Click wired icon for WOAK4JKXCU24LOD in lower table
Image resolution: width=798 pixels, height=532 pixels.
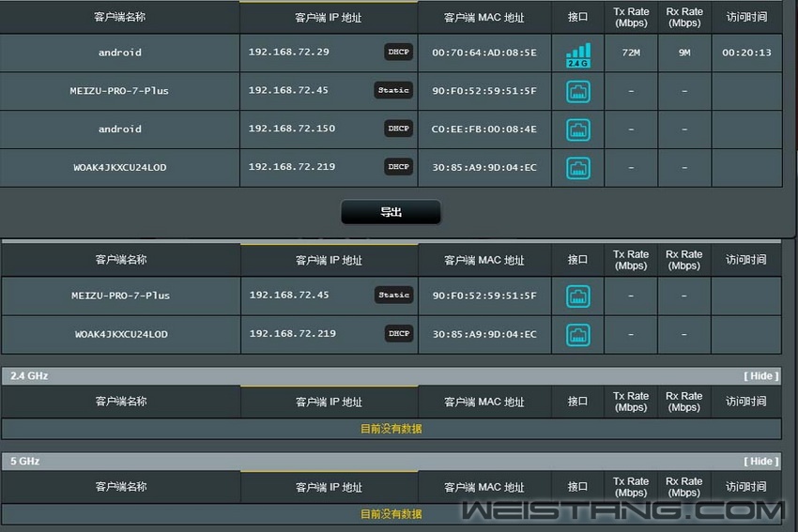(x=578, y=335)
